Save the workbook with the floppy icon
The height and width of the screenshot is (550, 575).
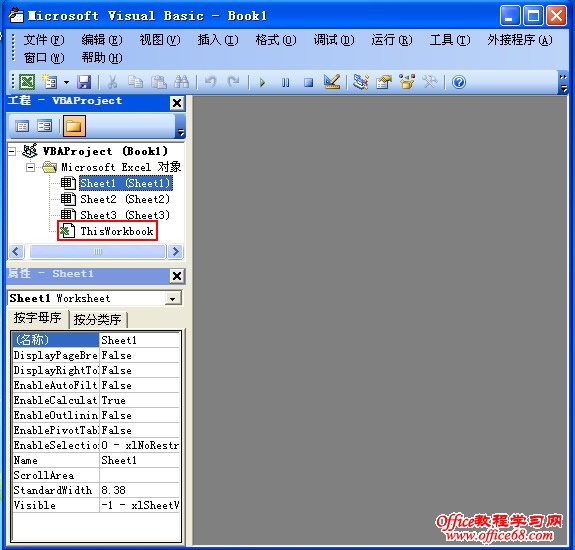point(84,82)
